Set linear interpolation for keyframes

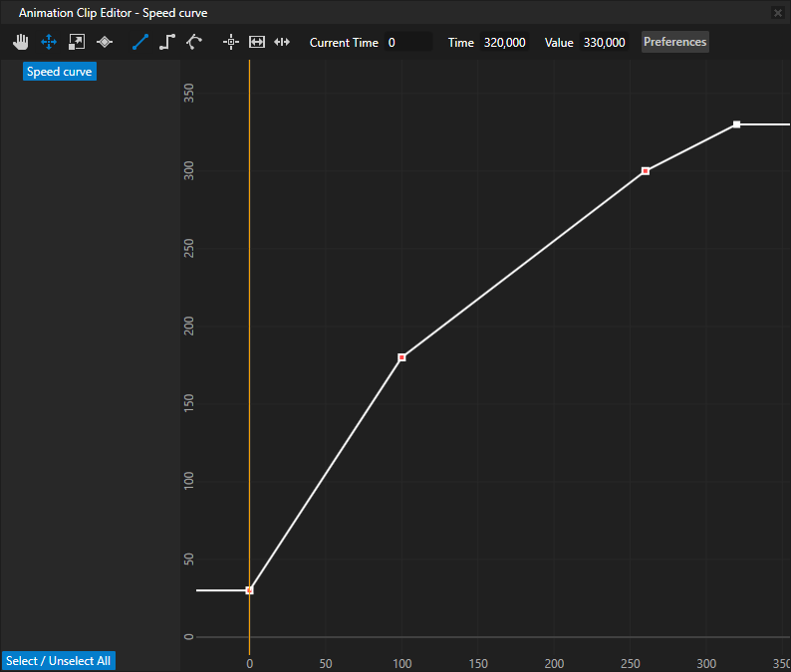coord(139,42)
